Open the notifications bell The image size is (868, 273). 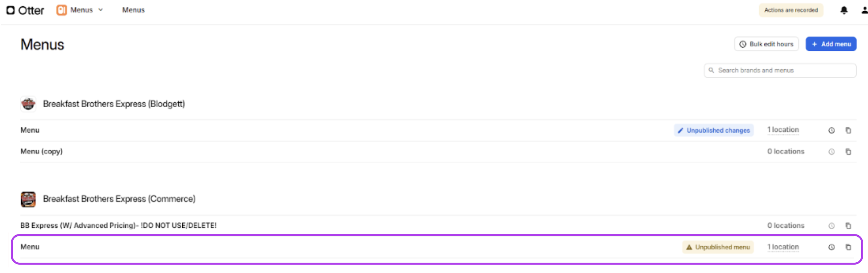point(844,10)
